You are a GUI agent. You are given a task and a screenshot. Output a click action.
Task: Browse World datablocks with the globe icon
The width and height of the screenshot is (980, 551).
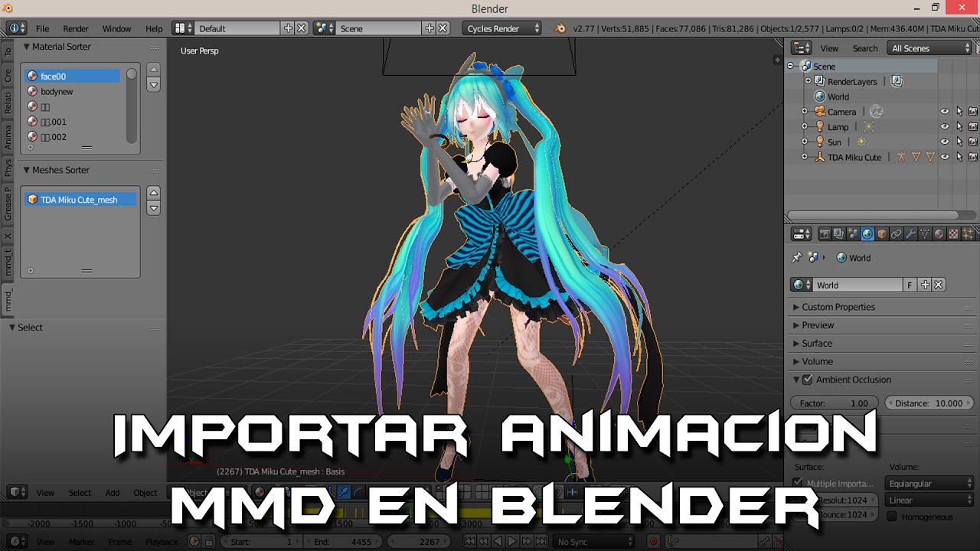click(802, 285)
